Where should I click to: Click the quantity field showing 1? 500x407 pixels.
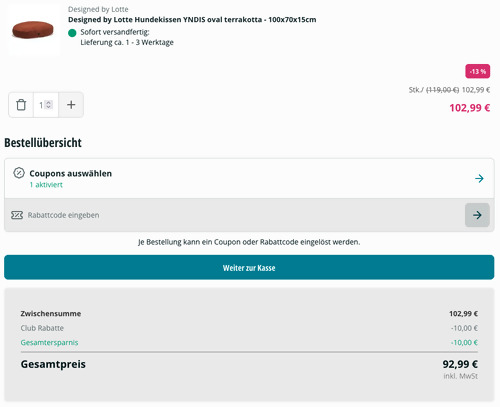coord(46,105)
